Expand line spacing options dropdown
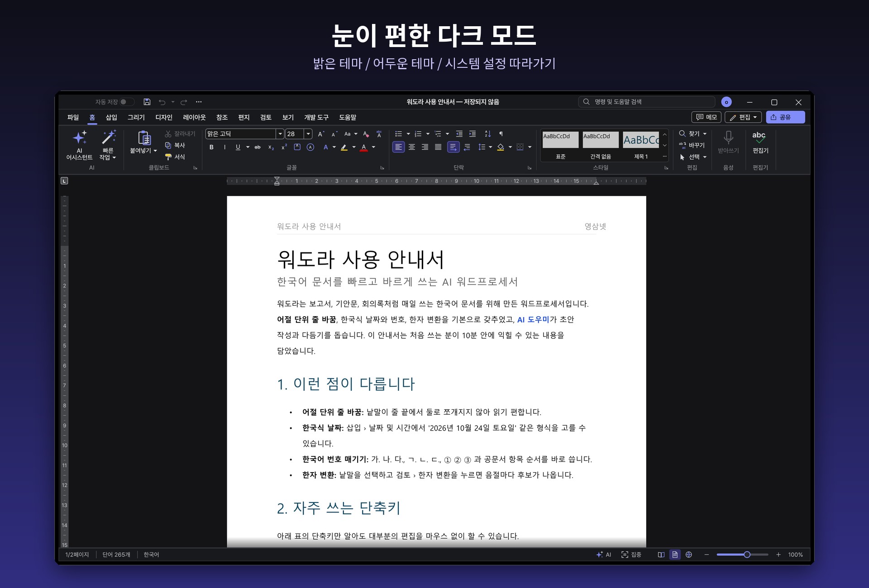 tap(490, 147)
